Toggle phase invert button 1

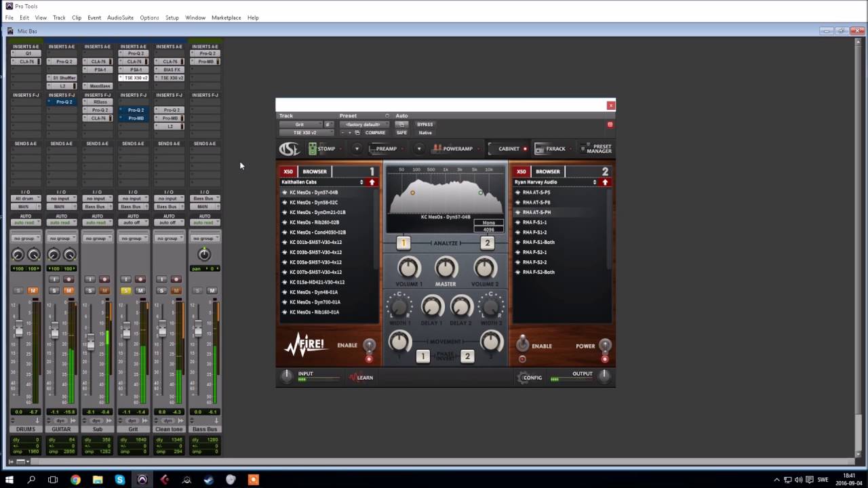[x=422, y=356]
